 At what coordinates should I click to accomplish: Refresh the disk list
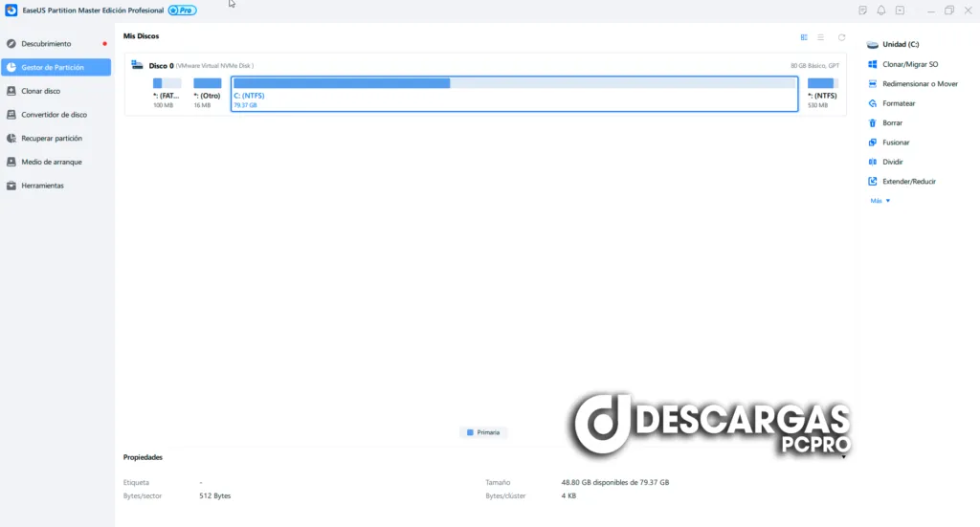(841, 37)
